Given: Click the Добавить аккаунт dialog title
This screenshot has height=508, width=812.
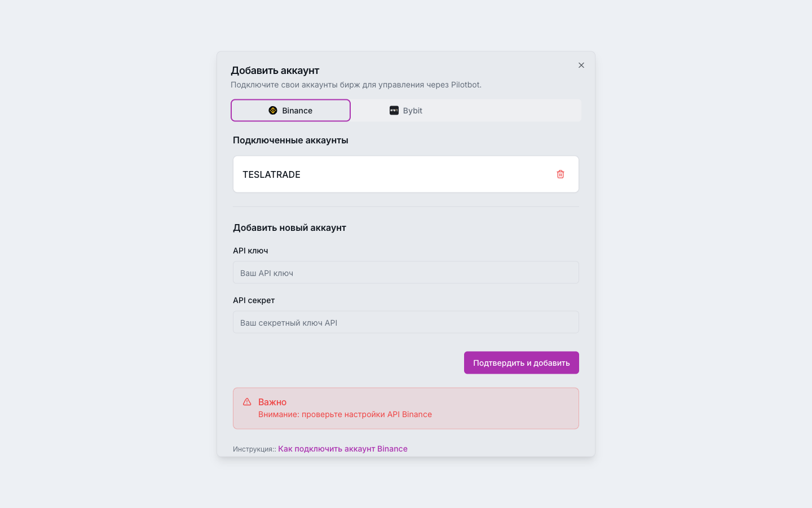Looking at the screenshot, I should [275, 71].
